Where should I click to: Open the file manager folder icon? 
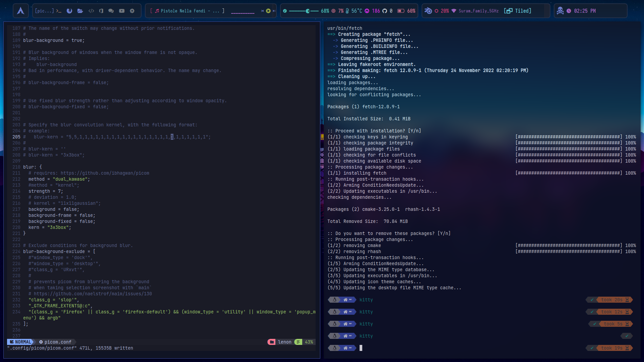[x=80, y=11]
